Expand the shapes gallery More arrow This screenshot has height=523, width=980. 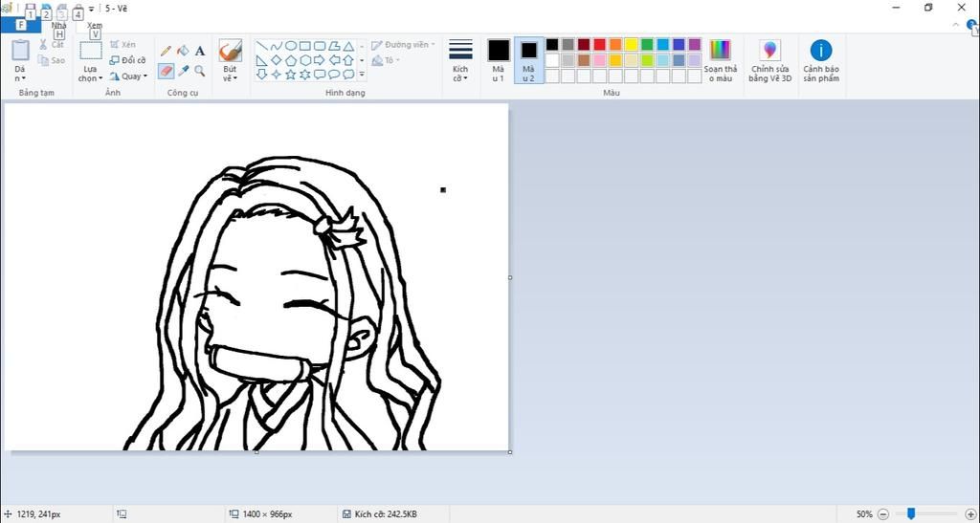pos(361,75)
